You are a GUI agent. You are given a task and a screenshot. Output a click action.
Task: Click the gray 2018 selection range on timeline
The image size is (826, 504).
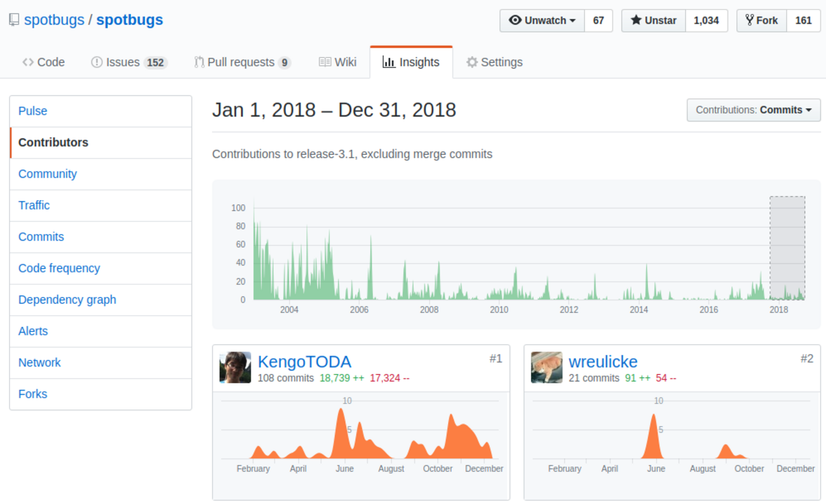coord(787,248)
